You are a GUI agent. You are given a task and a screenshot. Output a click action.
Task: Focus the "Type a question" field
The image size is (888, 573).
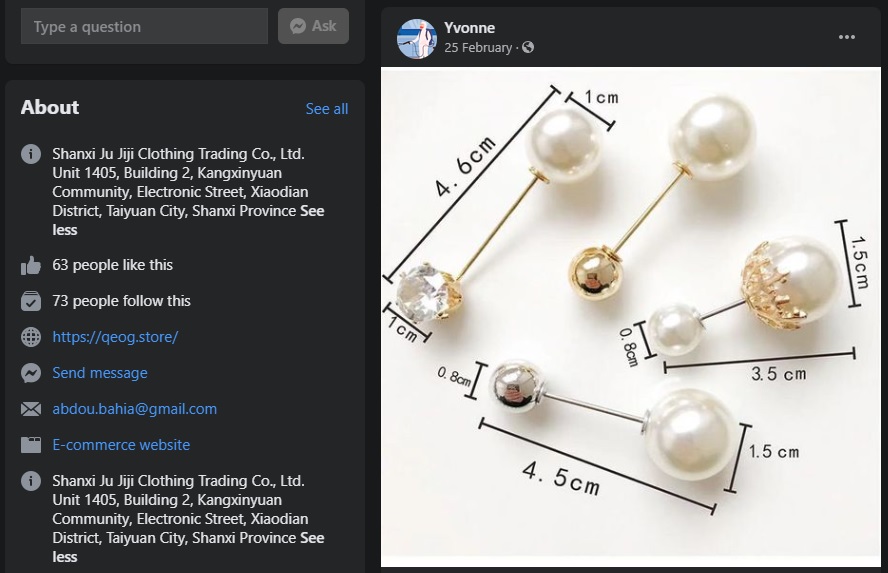pos(144,26)
